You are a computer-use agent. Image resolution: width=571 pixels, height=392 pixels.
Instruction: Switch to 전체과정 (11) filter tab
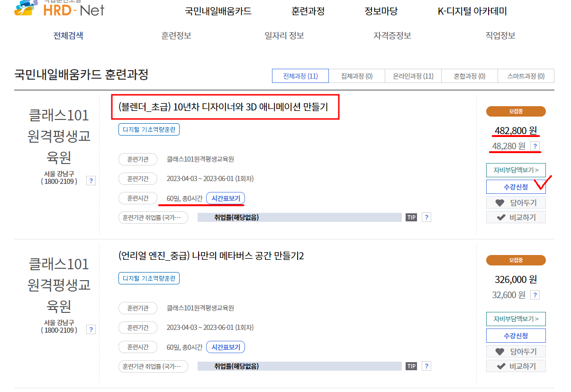click(300, 76)
